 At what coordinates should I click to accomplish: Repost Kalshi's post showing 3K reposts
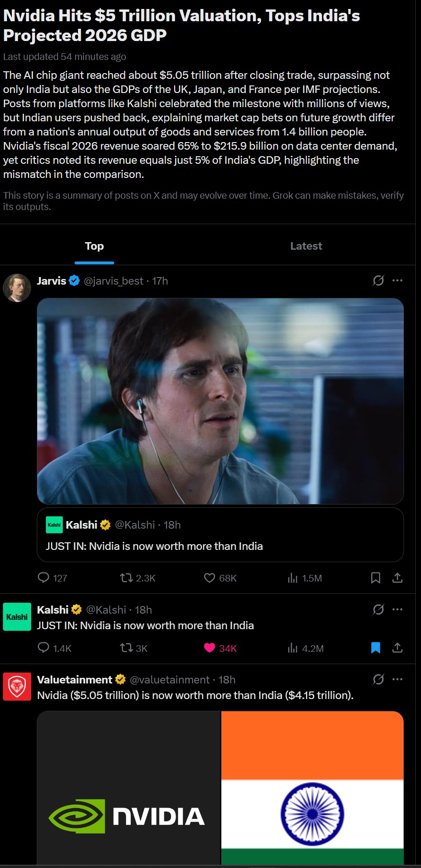click(134, 648)
